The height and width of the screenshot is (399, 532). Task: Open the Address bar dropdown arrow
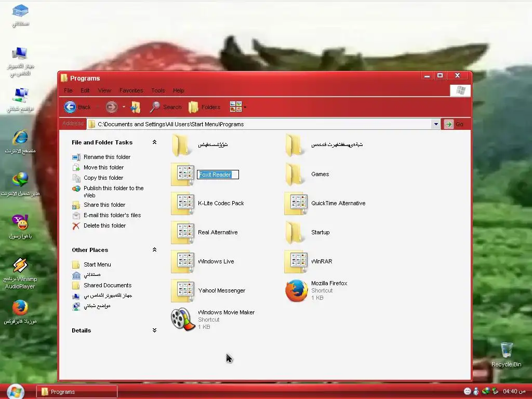(x=436, y=124)
